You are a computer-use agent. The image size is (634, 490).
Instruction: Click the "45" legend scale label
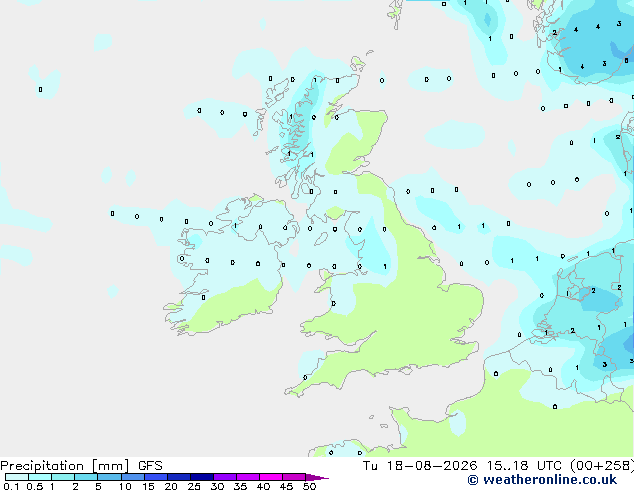click(x=286, y=486)
